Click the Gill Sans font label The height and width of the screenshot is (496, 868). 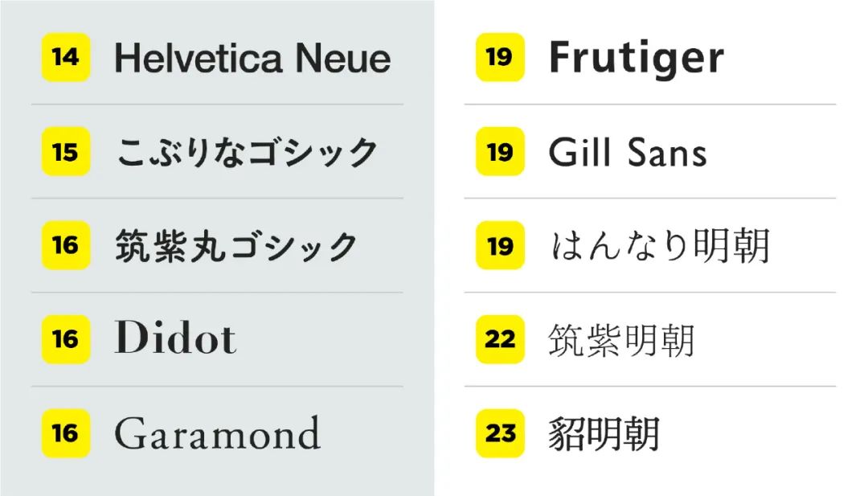pyautogui.click(x=628, y=152)
